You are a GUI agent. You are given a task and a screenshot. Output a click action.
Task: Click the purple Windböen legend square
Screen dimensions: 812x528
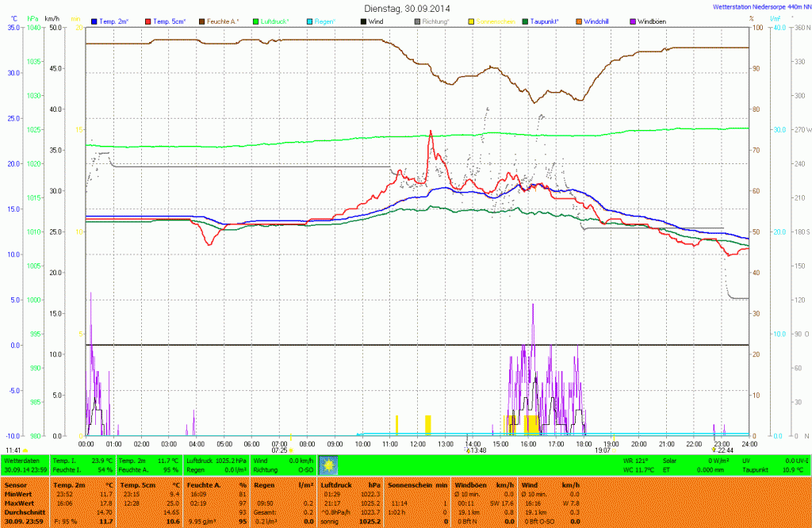point(632,21)
